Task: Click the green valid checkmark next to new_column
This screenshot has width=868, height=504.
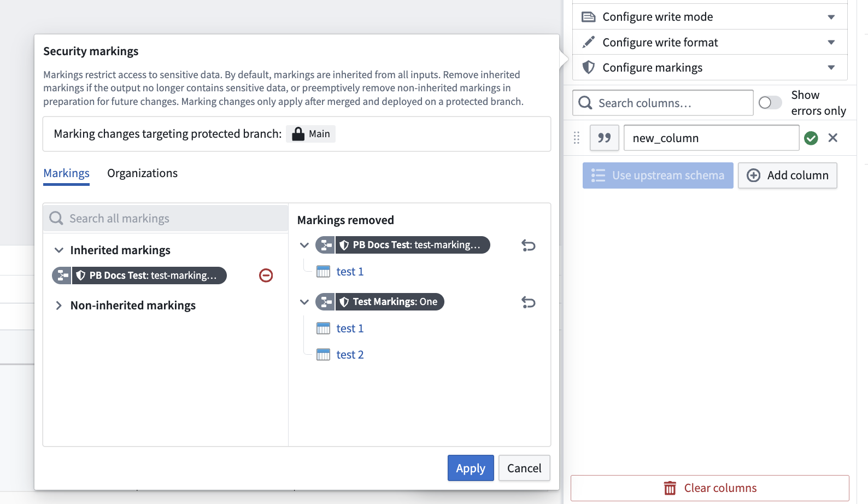Action: [x=811, y=138]
